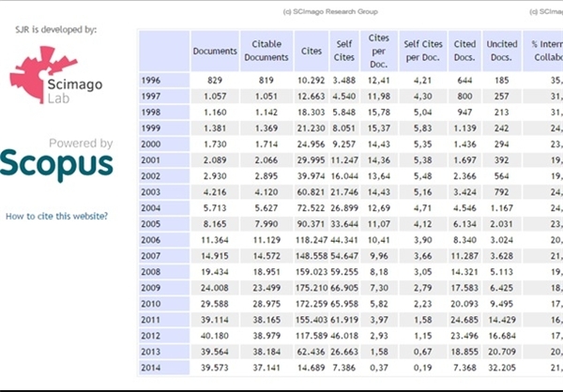This screenshot has width=563, height=392.
Task: Select the 1997 year row label
Action: pyautogui.click(x=164, y=97)
